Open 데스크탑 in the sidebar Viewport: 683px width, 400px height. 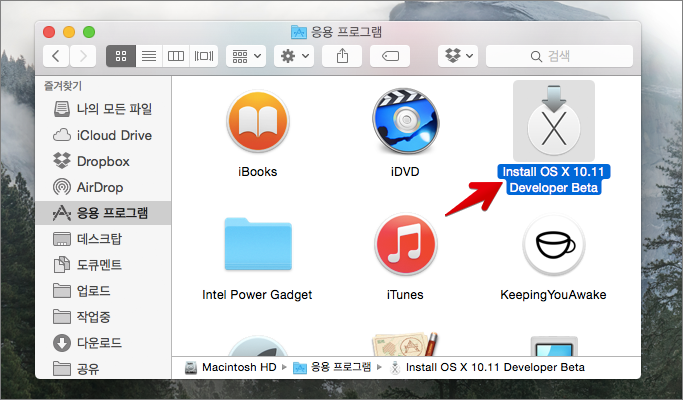[x=103, y=239]
